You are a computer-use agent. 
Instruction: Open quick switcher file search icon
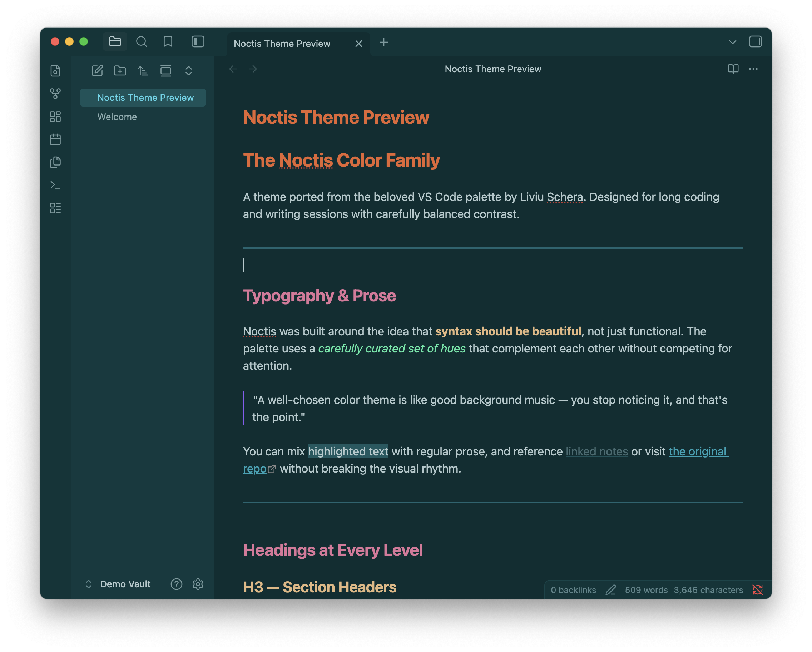click(x=55, y=70)
